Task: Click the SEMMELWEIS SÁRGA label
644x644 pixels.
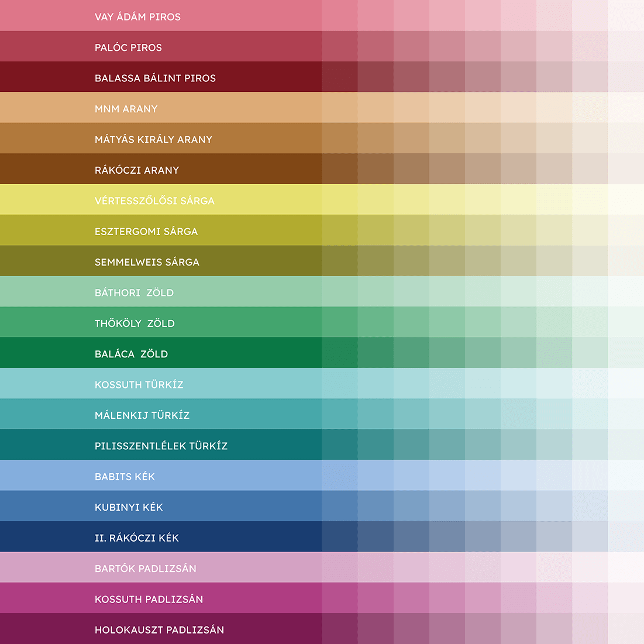Action: (x=147, y=262)
